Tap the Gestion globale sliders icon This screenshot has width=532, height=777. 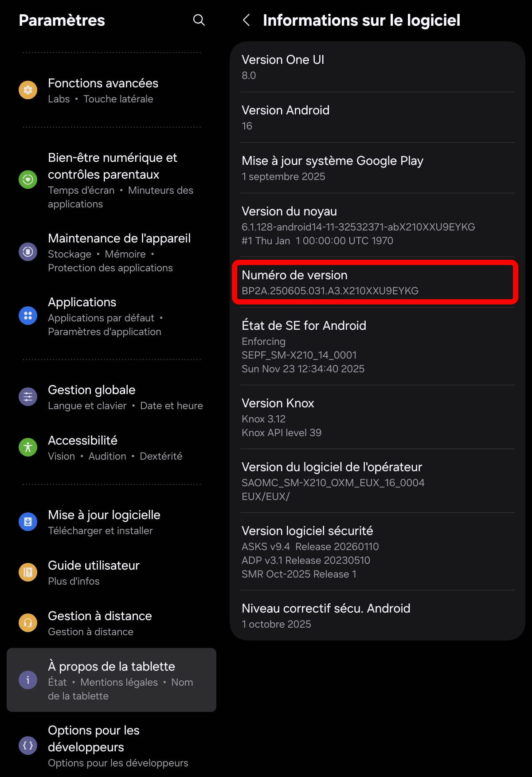click(28, 397)
